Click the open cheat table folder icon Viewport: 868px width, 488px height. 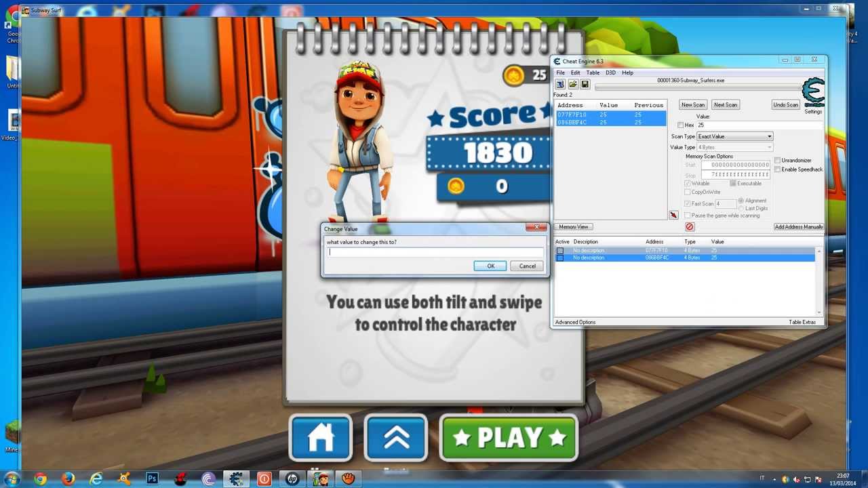click(x=573, y=84)
